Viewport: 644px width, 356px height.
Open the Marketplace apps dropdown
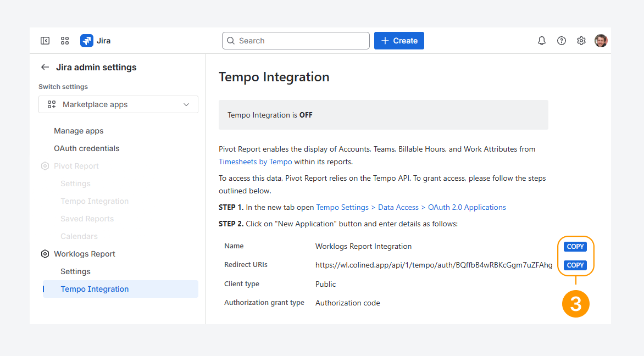click(x=118, y=104)
